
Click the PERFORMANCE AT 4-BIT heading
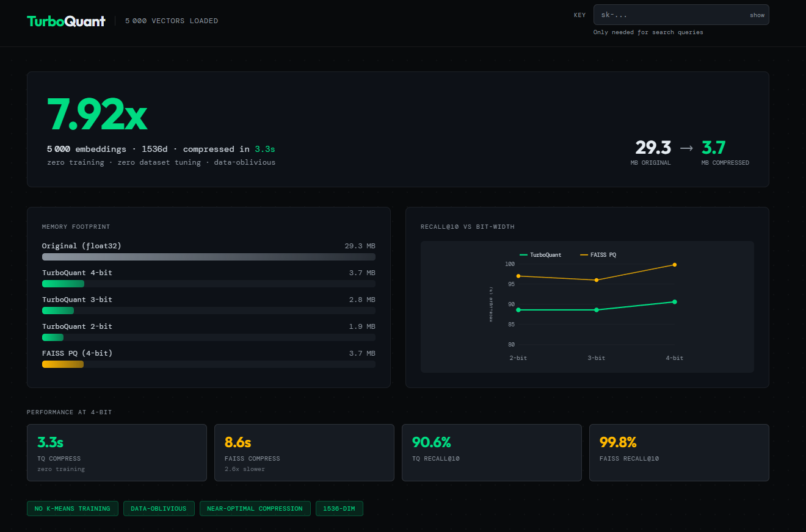[70, 412]
